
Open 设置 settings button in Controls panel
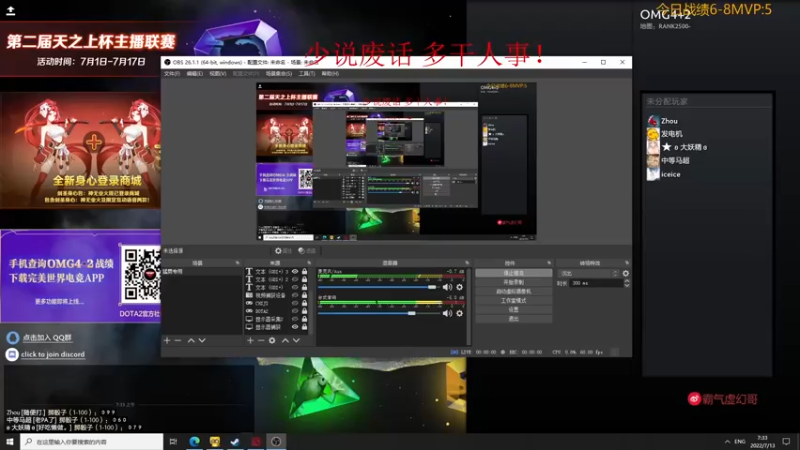click(x=514, y=310)
